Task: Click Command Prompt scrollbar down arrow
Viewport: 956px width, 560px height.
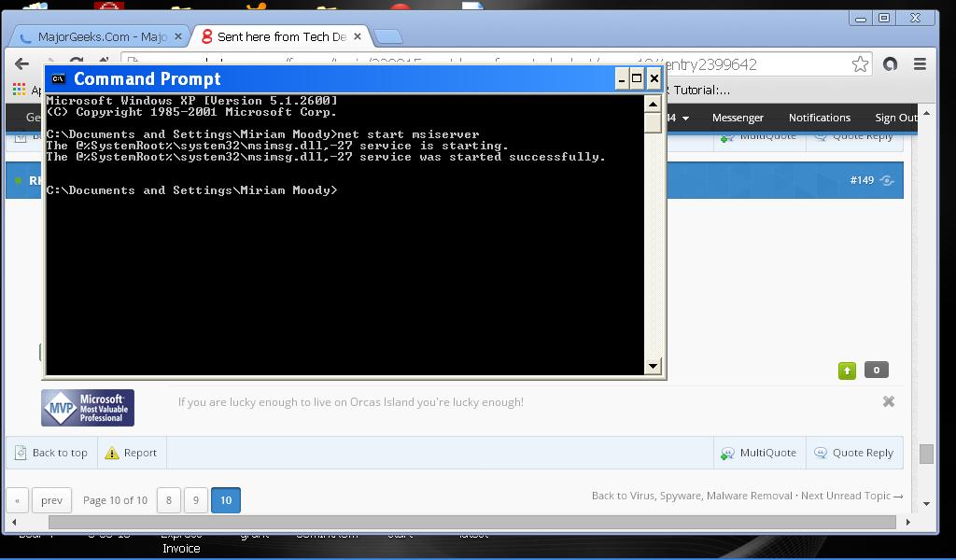Action: tap(653, 366)
